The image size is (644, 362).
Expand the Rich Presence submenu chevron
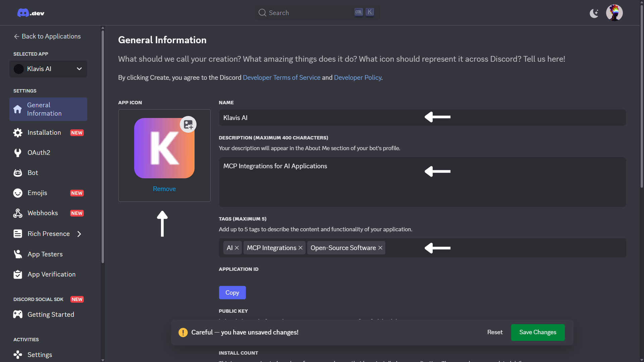coord(79,234)
